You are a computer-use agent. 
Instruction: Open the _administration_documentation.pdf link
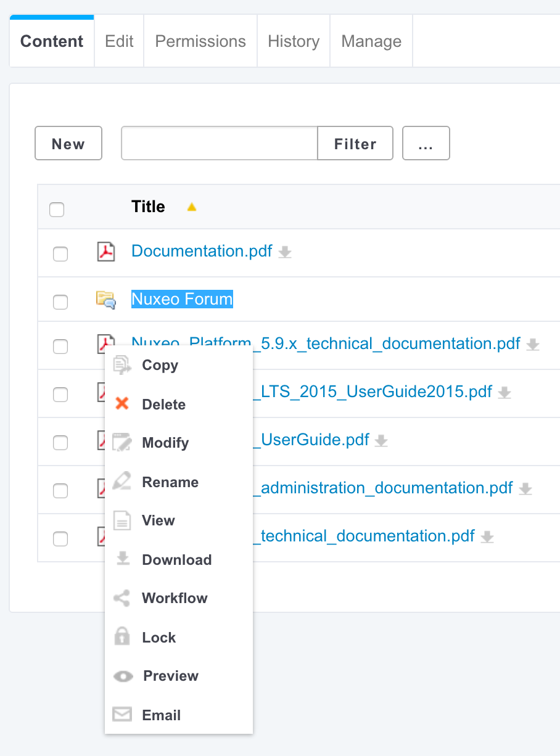coord(384,488)
